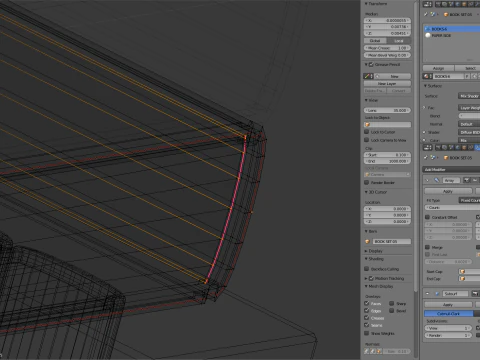Select BOOKS-6 material slot

coord(452,29)
